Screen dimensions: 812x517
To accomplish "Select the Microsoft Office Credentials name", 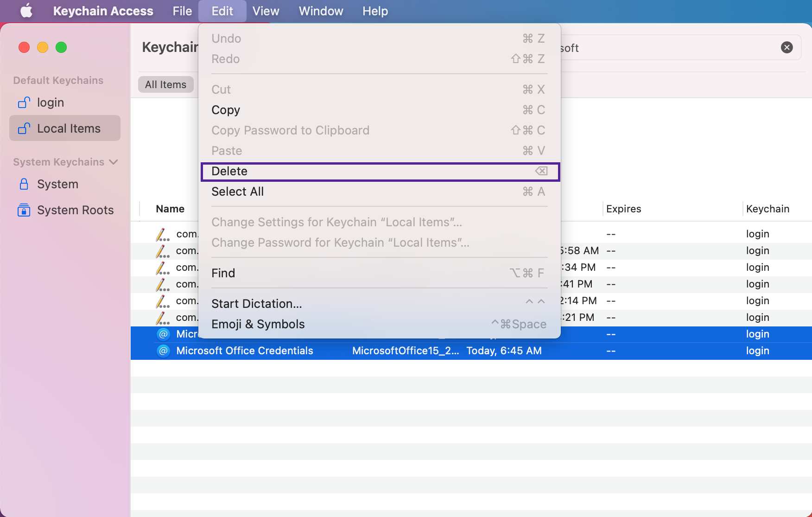I will pos(245,351).
